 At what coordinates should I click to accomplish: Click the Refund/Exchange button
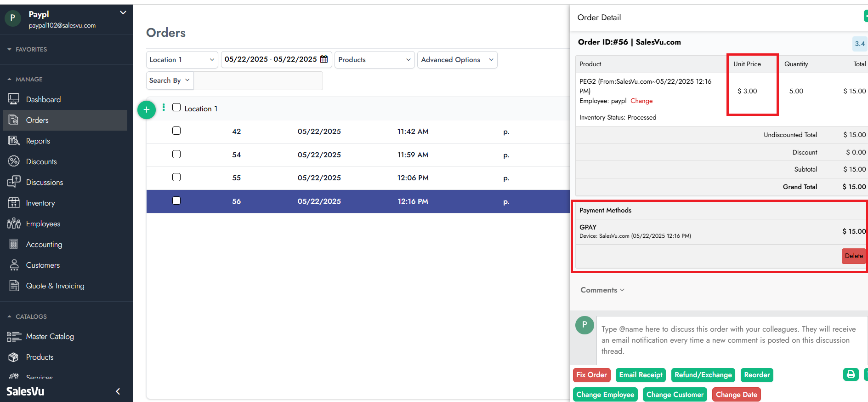(703, 375)
